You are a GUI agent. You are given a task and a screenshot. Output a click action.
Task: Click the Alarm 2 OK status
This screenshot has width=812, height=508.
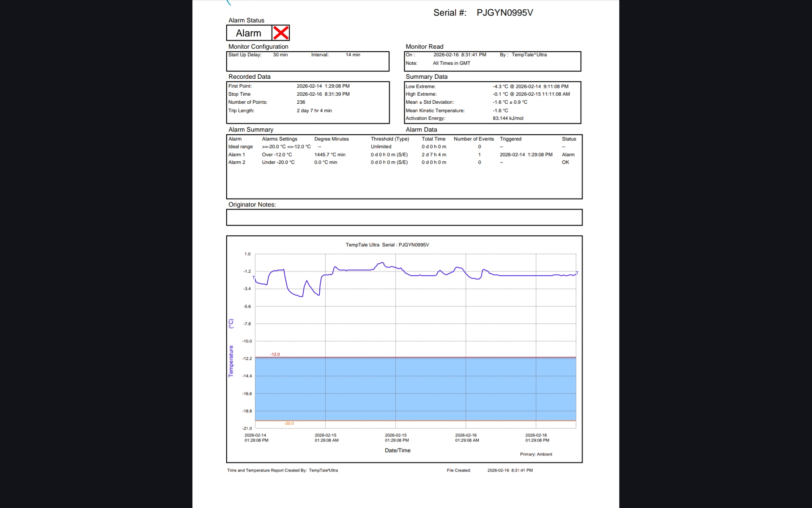[x=565, y=162]
